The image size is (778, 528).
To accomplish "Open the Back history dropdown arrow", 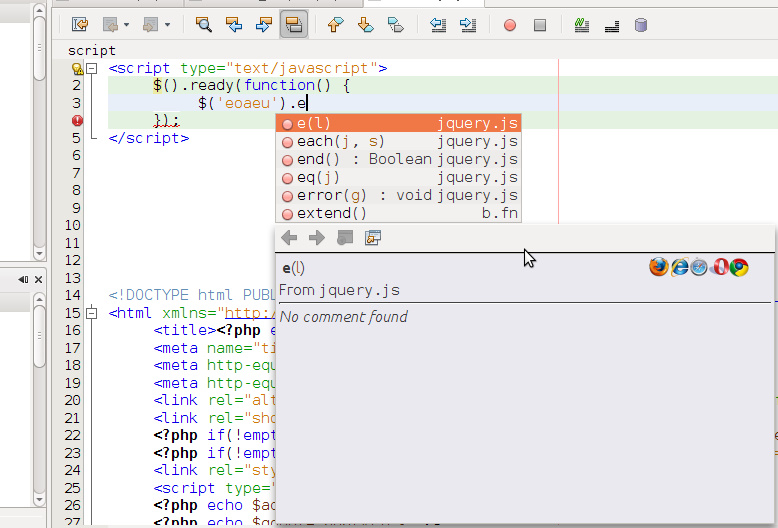I will point(127,24).
